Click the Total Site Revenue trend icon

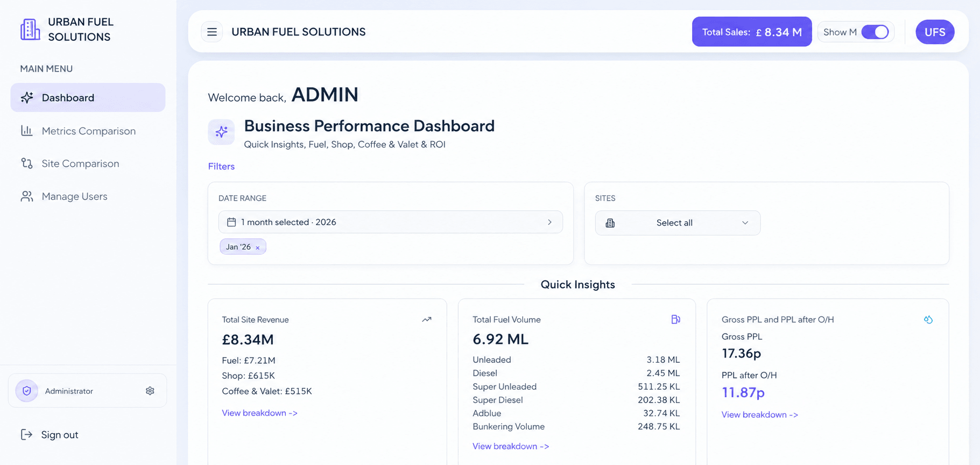(427, 320)
